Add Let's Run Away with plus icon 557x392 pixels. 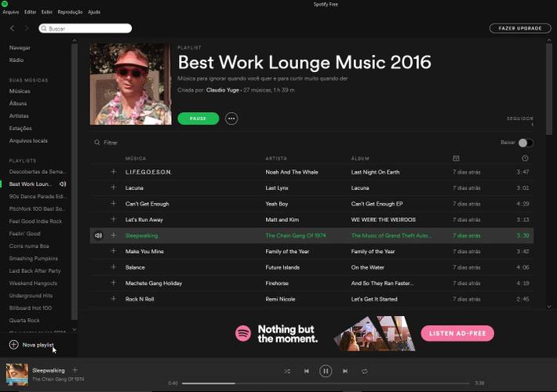(x=113, y=219)
